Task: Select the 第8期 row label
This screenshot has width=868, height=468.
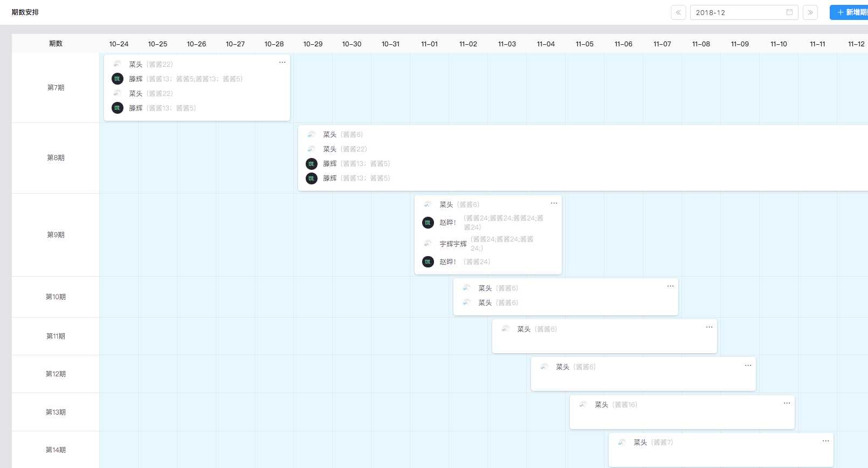Action: [x=56, y=157]
